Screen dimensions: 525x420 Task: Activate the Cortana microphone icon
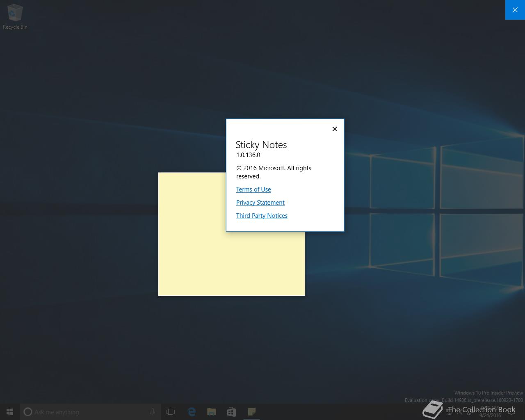coord(152,412)
